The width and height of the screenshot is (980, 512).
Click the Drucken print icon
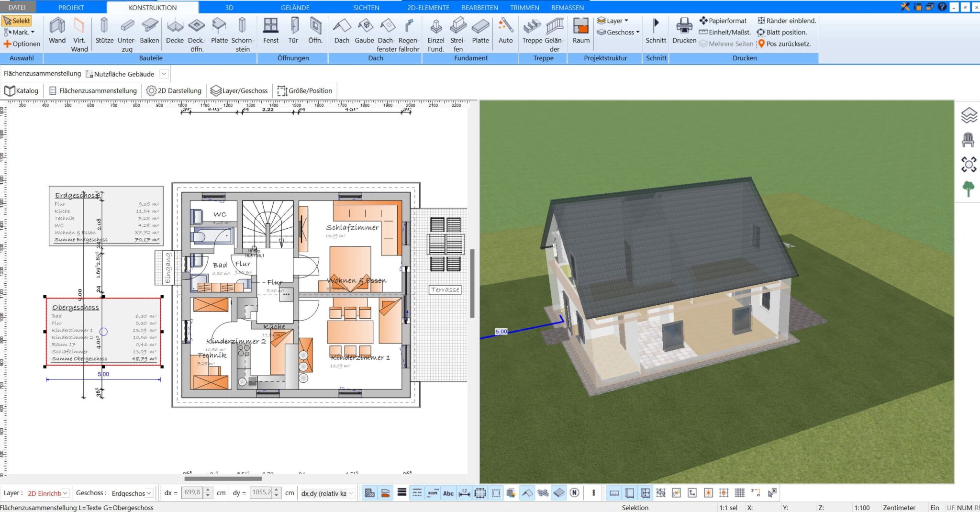(684, 31)
